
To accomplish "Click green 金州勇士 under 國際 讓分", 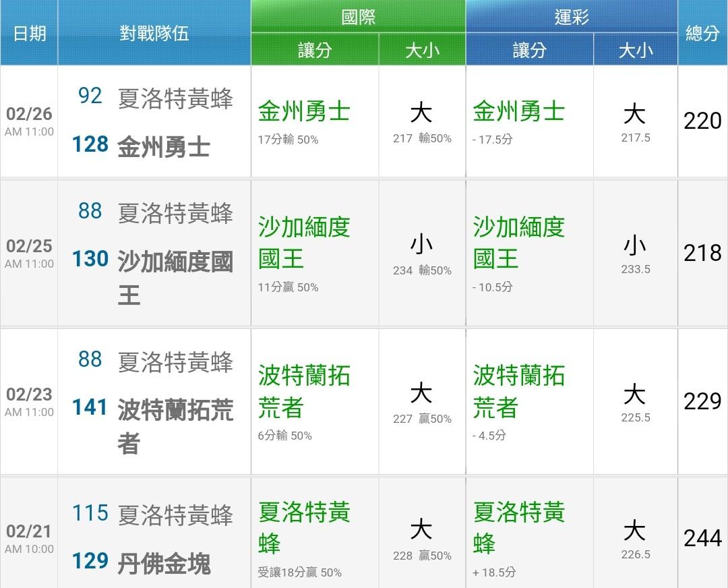I will tap(304, 111).
